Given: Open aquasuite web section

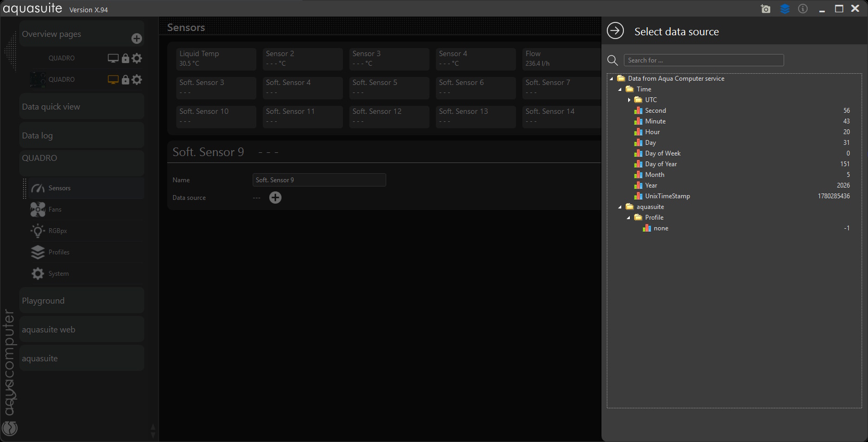Looking at the screenshot, I should click(82, 329).
